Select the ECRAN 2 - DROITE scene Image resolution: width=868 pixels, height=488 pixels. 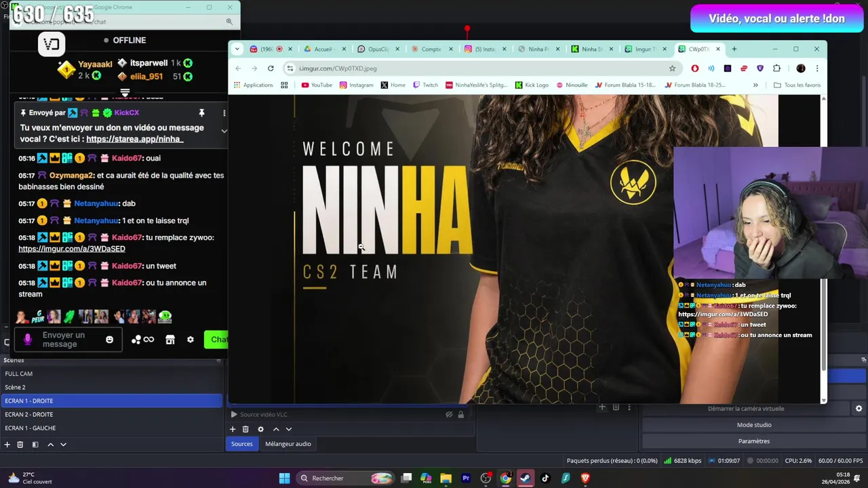(111, 414)
